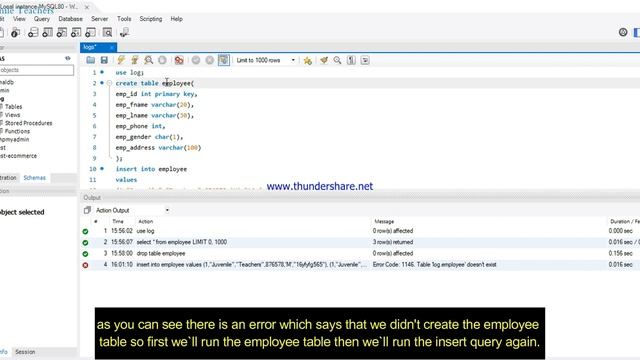Toggle continue-on-error execution icon

point(179,60)
